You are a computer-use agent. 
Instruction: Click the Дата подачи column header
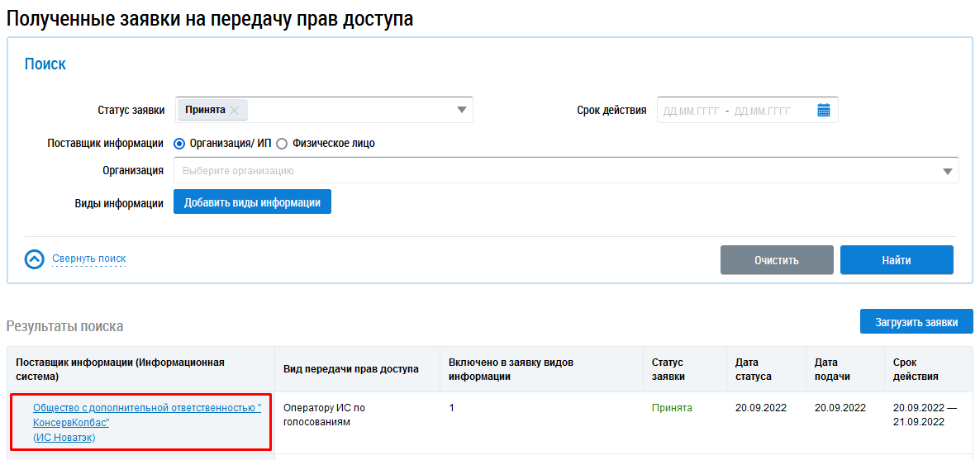[x=832, y=369]
